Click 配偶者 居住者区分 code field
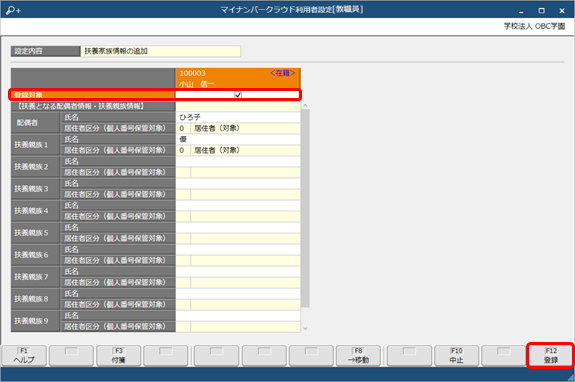Viewport: 575px width, 382px height. (183, 128)
